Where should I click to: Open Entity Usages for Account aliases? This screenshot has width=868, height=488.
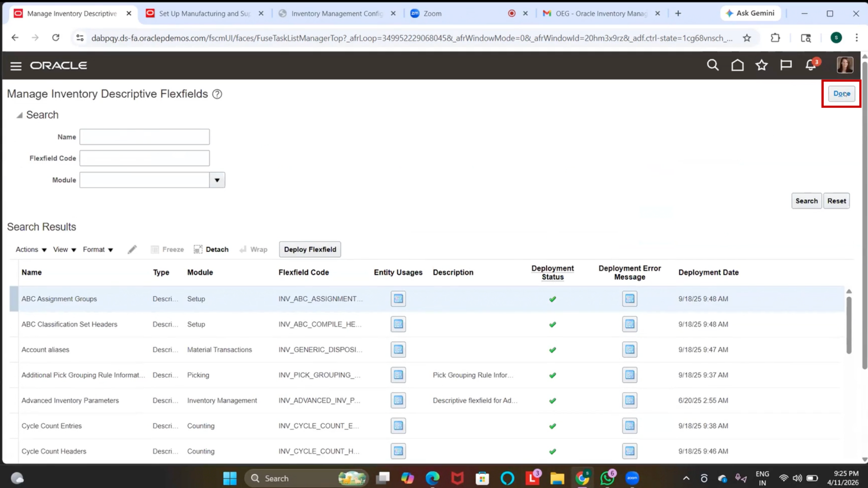[398, 349]
